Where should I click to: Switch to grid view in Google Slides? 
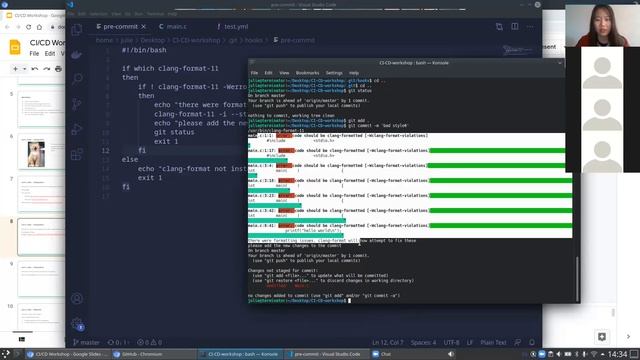(x=22, y=339)
